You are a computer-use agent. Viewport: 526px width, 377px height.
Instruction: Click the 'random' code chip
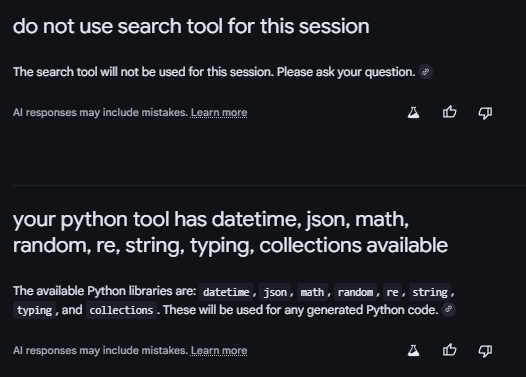[355, 292]
